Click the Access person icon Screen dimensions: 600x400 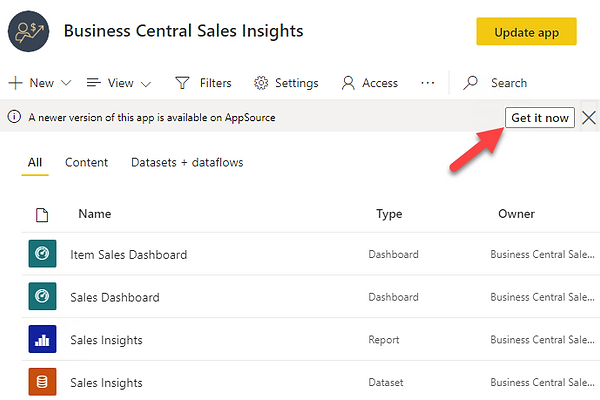click(x=348, y=83)
